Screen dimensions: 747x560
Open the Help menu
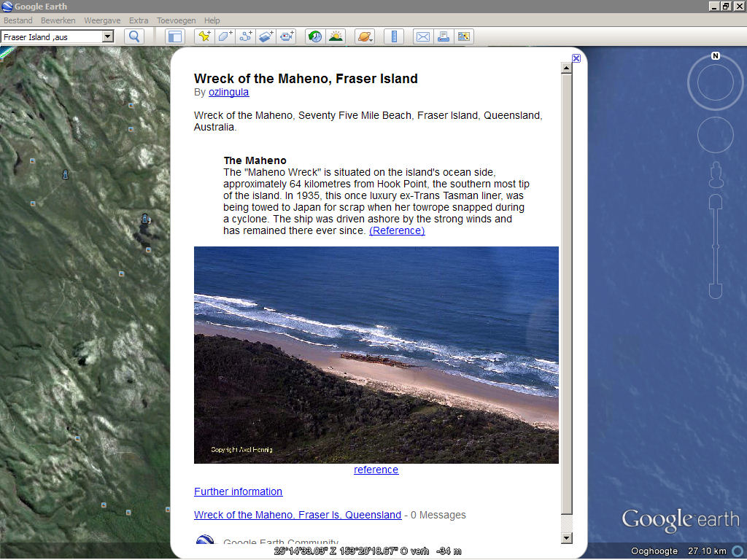point(212,20)
